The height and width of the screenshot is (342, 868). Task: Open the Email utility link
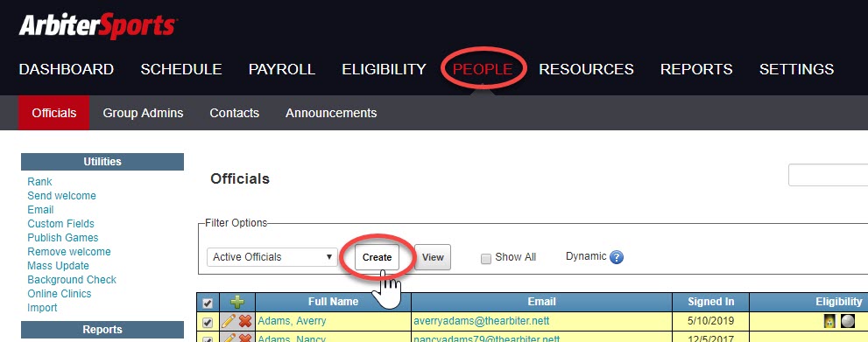point(40,210)
